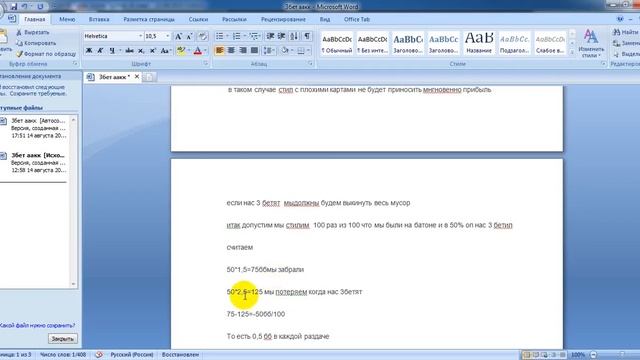
Task: Click the Число слов word count in status bar
Action: click(63, 355)
